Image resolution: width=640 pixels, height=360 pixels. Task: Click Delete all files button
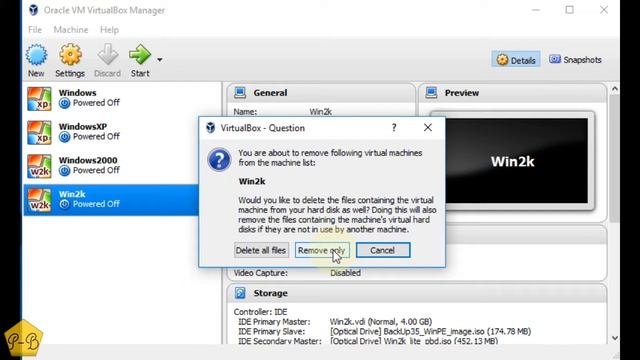click(261, 250)
